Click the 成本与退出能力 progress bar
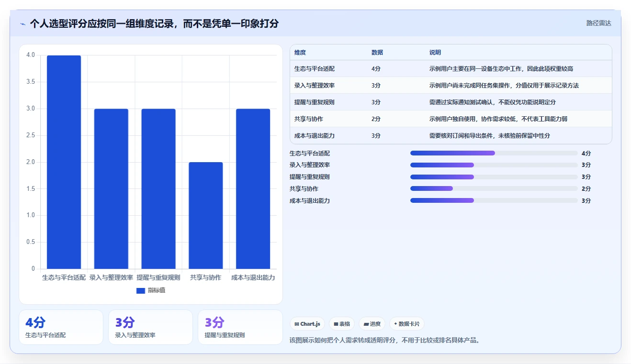The height and width of the screenshot is (364, 631). (494, 200)
